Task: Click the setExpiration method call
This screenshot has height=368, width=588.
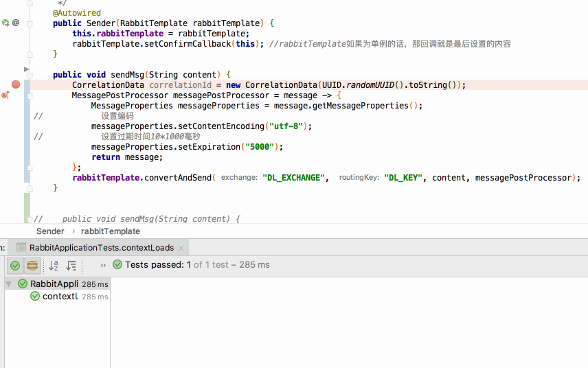Action: (209, 147)
